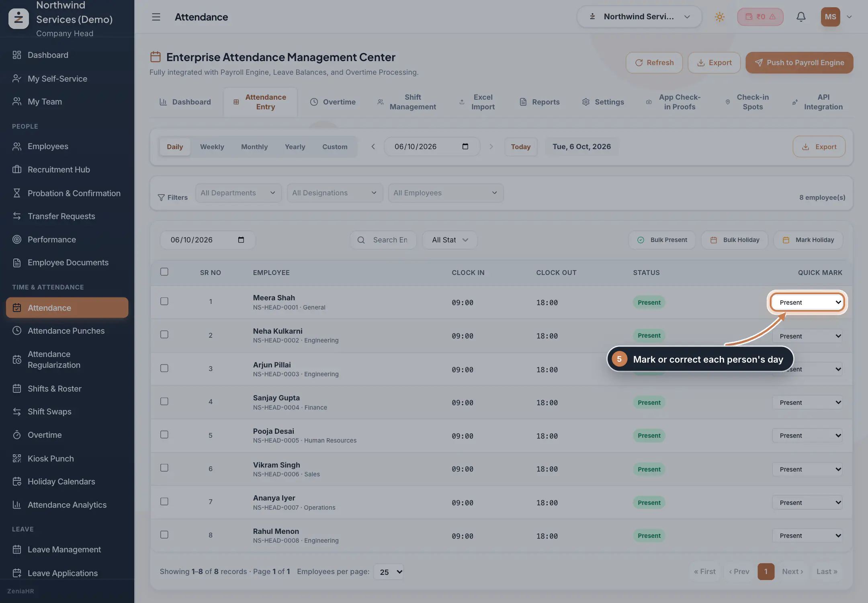The height and width of the screenshot is (603, 868).
Task: Check the Meera Shah row checkbox
Action: [164, 301]
